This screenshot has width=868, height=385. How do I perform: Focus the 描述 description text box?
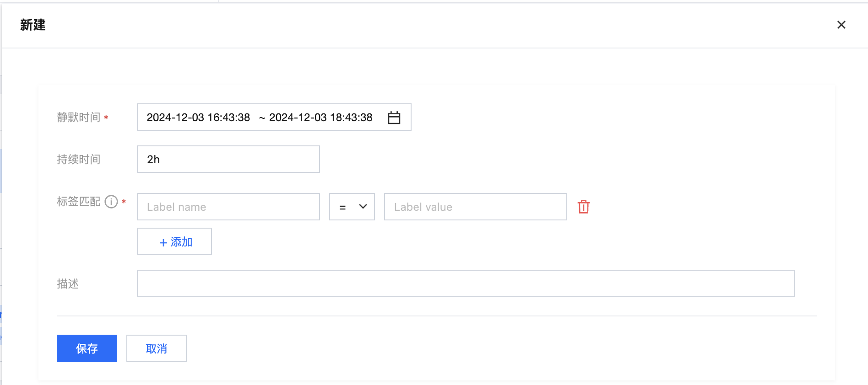click(x=466, y=283)
